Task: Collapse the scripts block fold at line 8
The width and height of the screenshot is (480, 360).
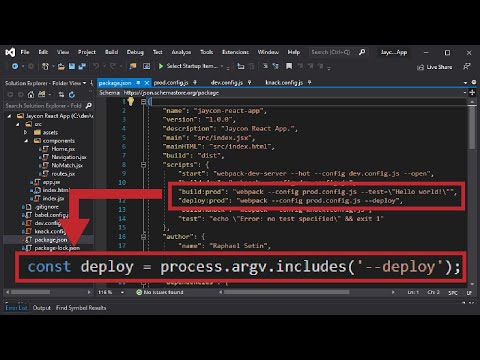Action: click(x=143, y=165)
